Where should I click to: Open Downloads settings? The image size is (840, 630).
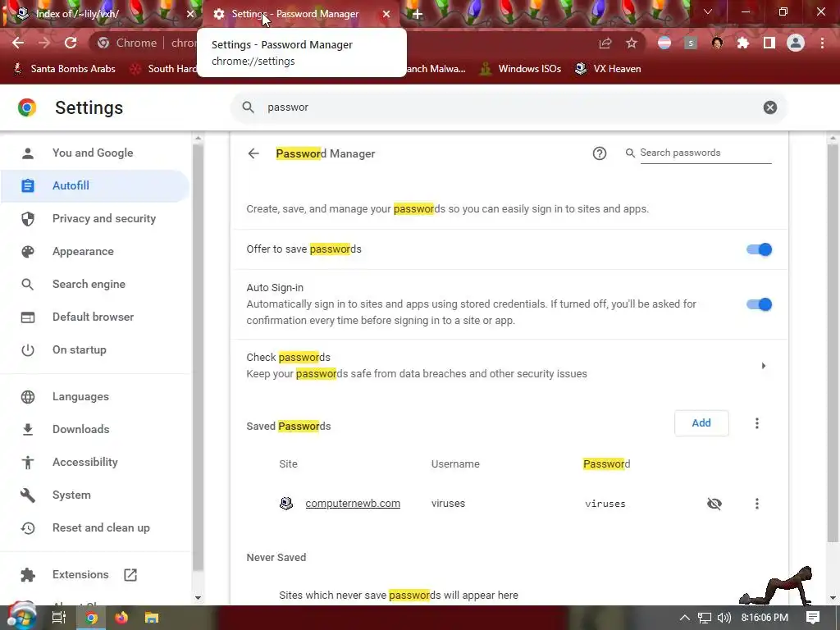(81, 429)
